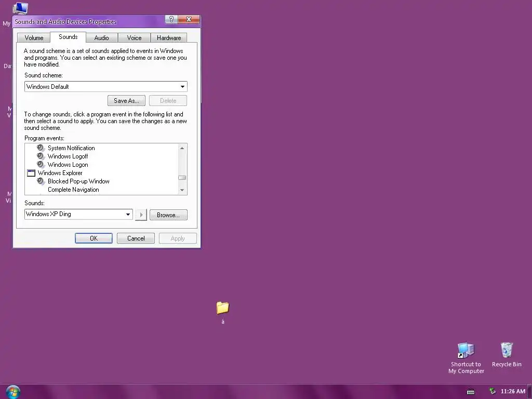Screen dimensions: 532x399
Task: Click the Windows Explorer window icon
Action: 31,173
